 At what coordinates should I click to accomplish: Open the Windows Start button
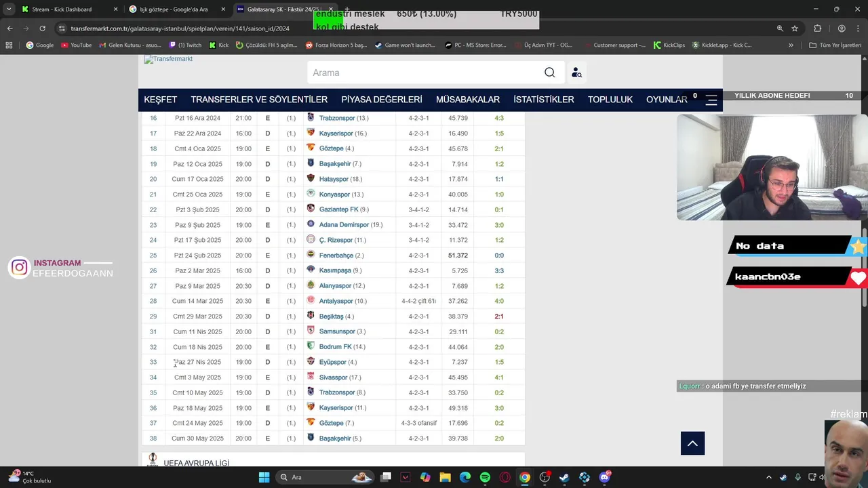(x=264, y=477)
